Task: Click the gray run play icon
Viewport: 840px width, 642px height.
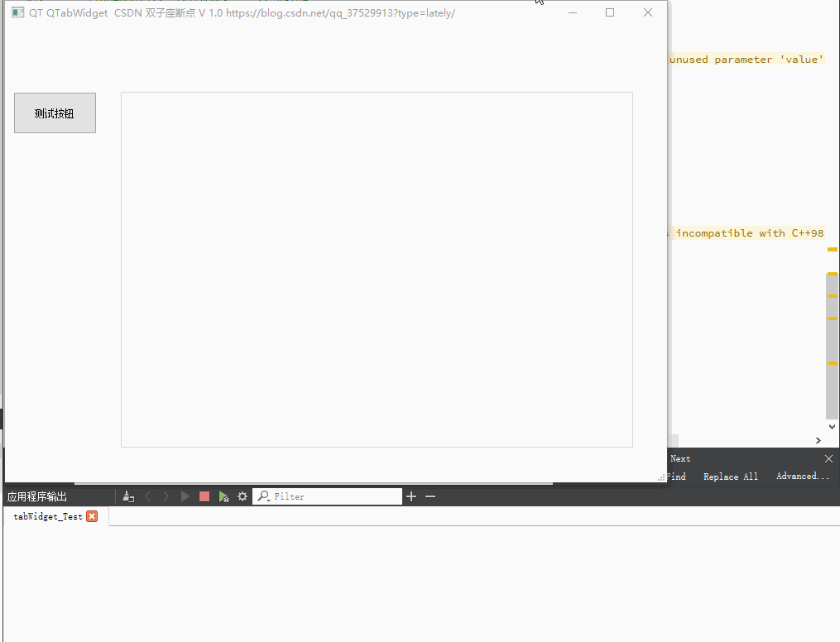Action: click(185, 496)
